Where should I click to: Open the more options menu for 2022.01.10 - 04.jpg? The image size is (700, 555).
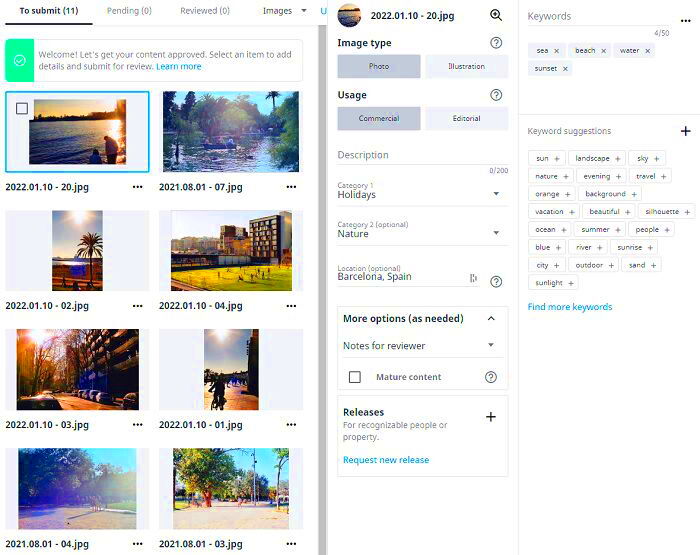pos(291,305)
